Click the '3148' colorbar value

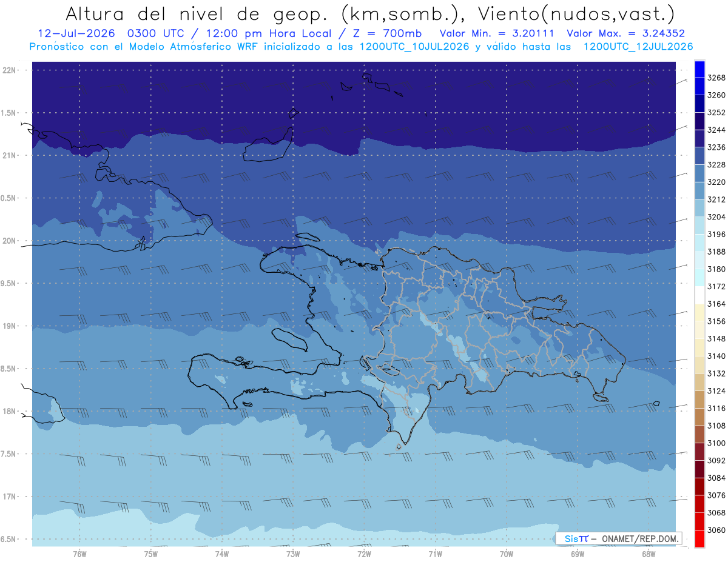tap(716, 339)
